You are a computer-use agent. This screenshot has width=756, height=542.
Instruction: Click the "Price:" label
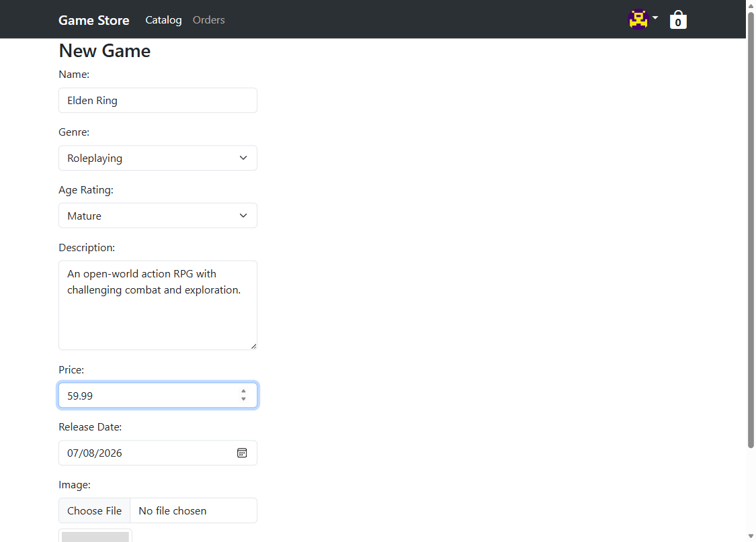pyautogui.click(x=71, y=369)
